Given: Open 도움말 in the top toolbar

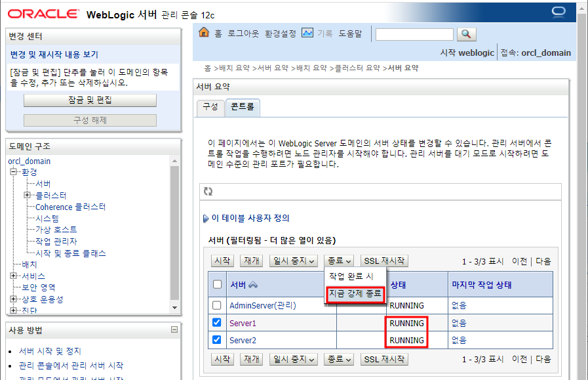Looking at the screenshot, I should [351, 33].
